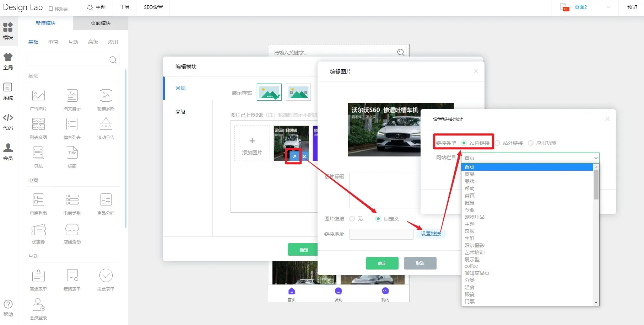Click the dropdown list scrollbar down arrow

596,303
